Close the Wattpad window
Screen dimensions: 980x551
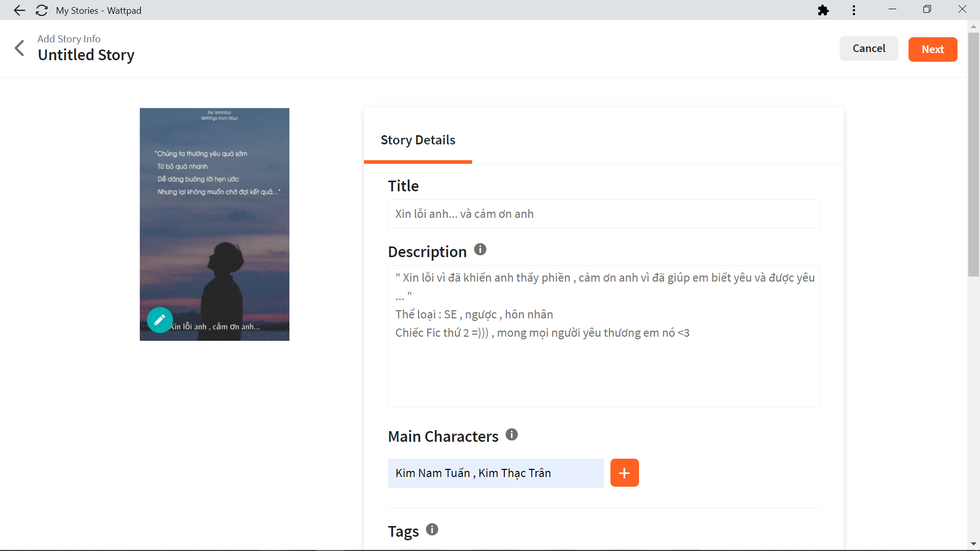coord(962,10)
